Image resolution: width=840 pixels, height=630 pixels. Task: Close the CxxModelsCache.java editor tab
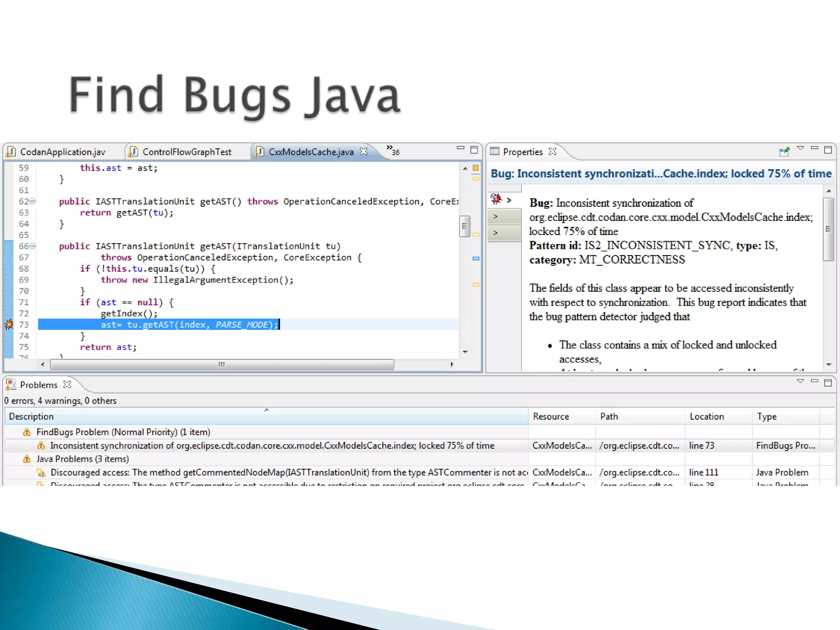click(363, 151)
